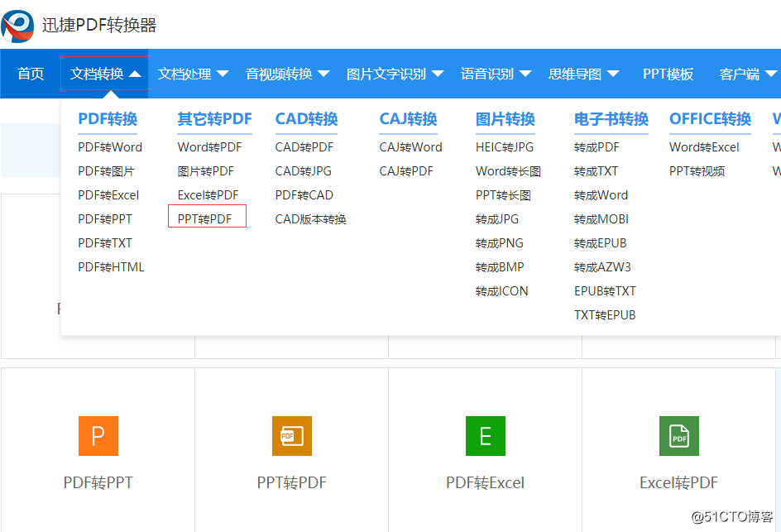Click the PPT转PDF tile icon
The width and height of the screenshot is (781, 532).
pos(292,436)
